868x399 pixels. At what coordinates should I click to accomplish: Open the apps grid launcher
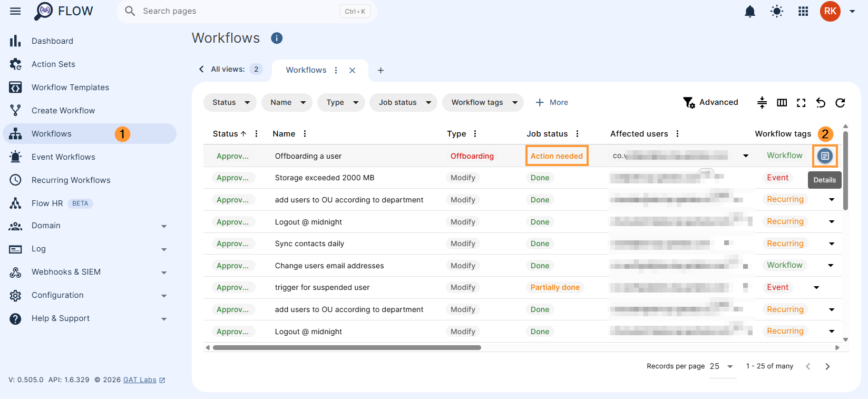point(803,11)
